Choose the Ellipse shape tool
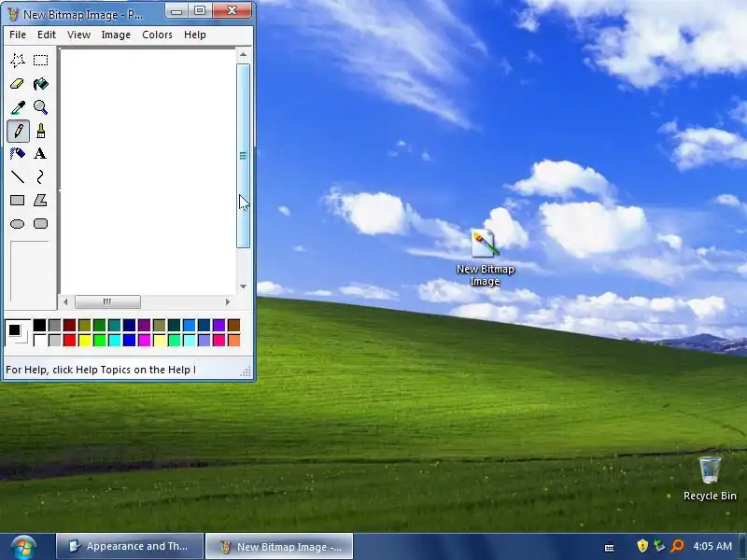 pyautogui.click(x=18, y=224)
